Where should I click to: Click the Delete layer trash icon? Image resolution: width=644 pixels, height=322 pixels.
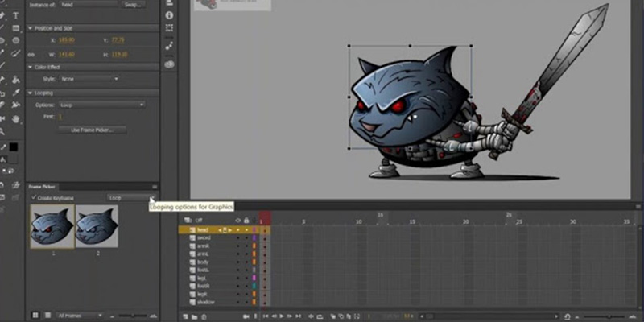[204, 316]
